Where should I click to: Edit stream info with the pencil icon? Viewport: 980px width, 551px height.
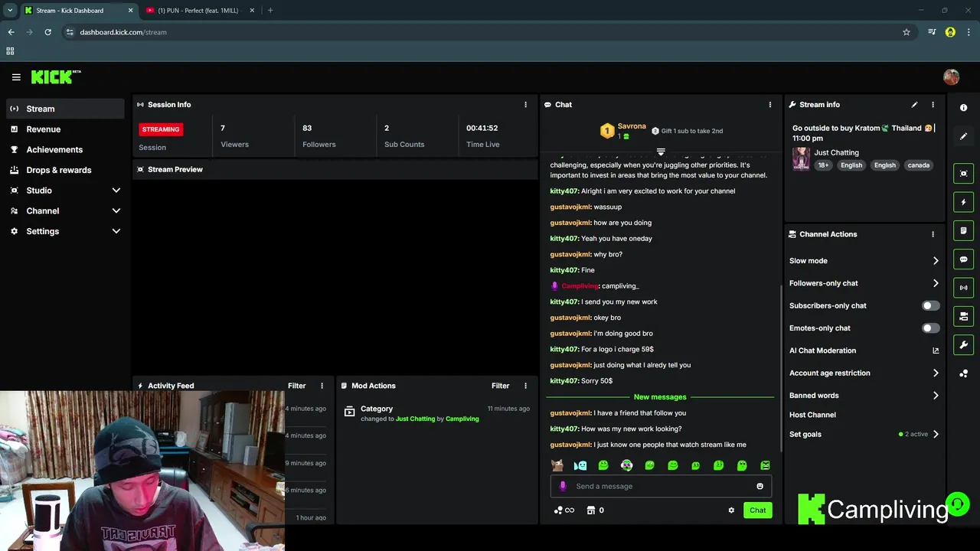[x=914, y=105]
